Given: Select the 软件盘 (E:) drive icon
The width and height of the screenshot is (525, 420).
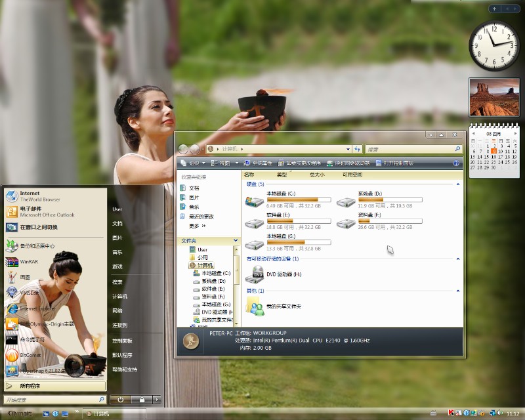Looking at the screenshot, I should point(255,223).
